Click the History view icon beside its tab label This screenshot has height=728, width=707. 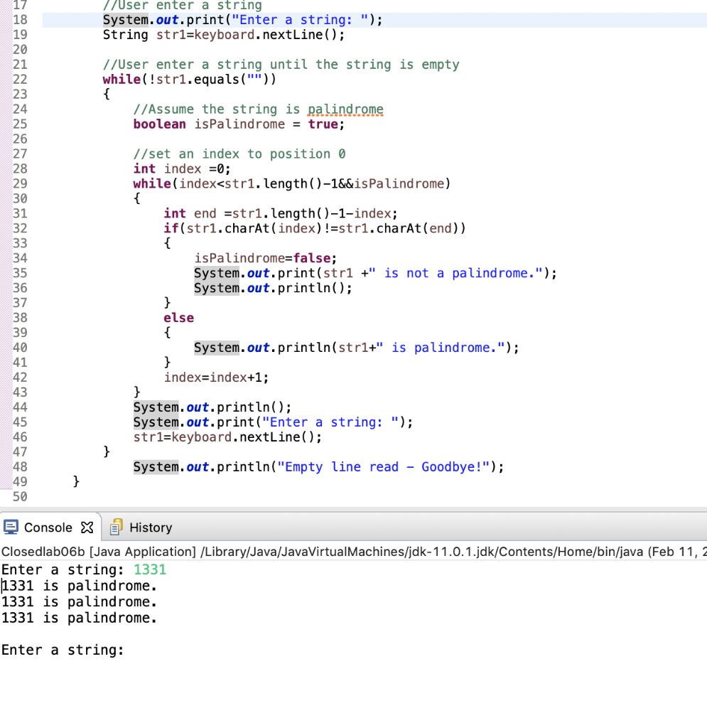click(115, 527)
